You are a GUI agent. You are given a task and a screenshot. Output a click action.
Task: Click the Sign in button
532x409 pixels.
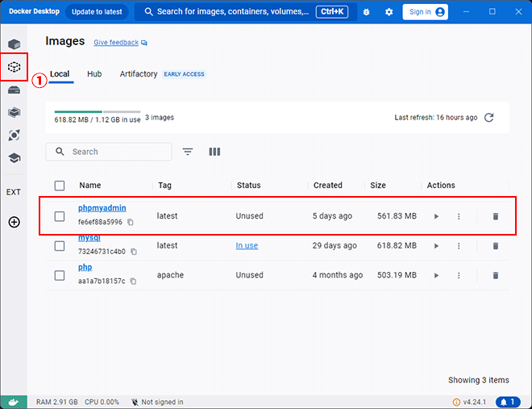425,12
